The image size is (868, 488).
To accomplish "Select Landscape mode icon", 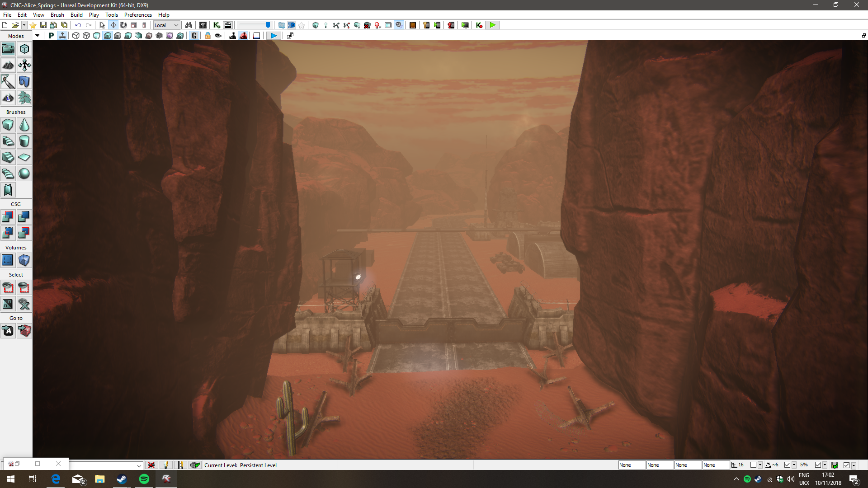I will tap(8, 98).
